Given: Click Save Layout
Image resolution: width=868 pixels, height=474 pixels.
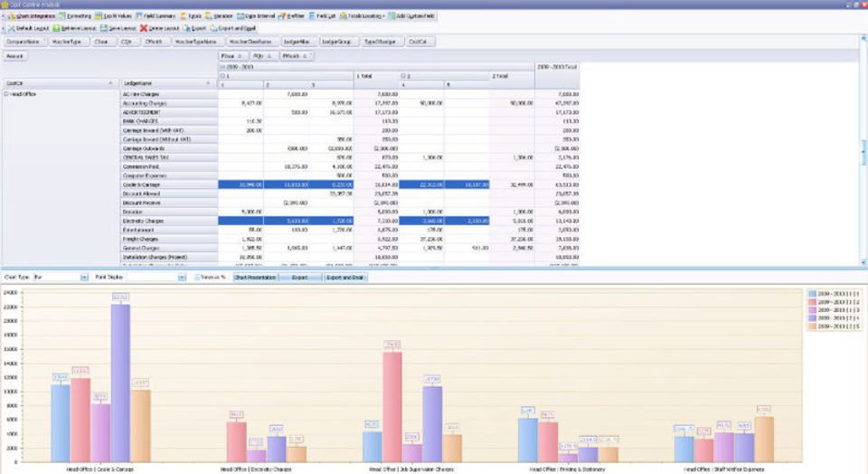Looking at the screenshot, I should point(118,28).
